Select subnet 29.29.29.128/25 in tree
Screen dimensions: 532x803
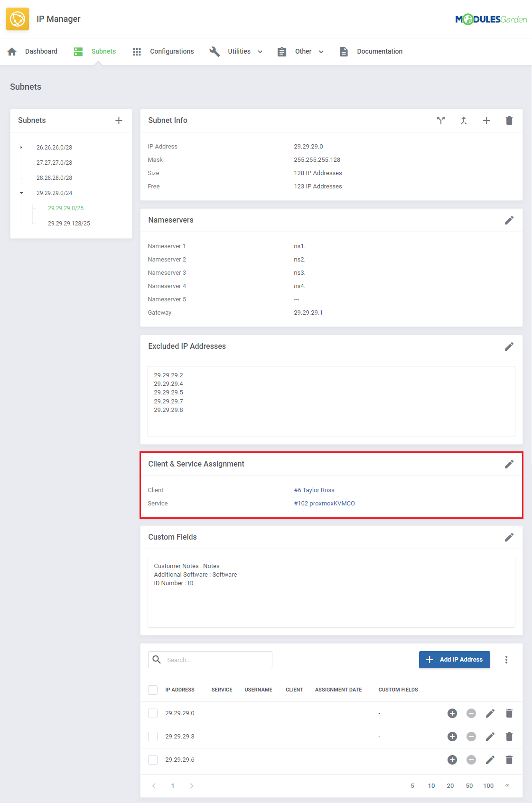pyautogui.click(x=69, y=224)
